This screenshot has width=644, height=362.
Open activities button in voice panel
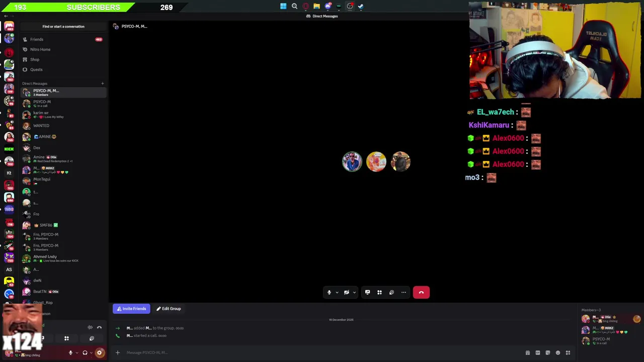[x=66, y=338]
